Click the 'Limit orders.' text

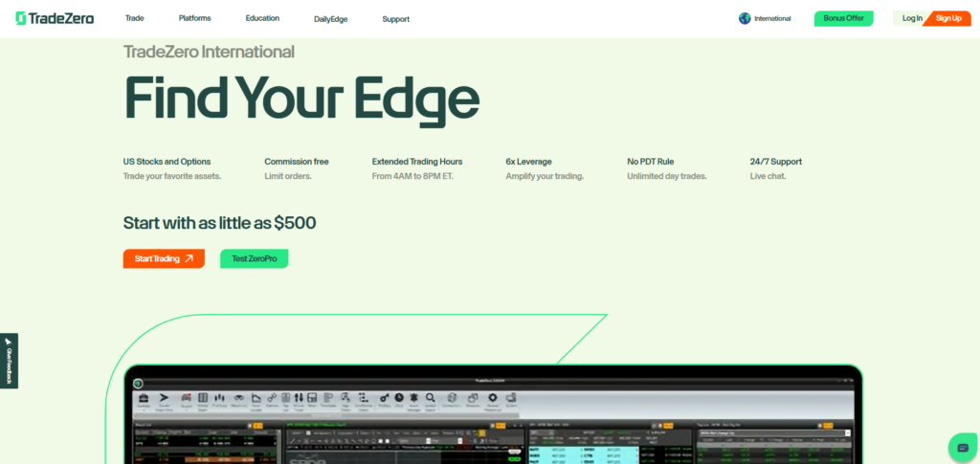click(288, 177)
